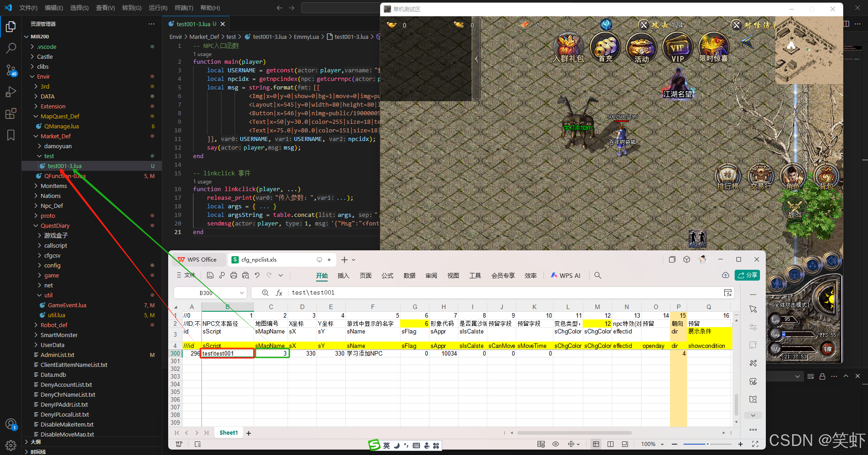This screenshot has height=455, width=868.
Task: Click the fx insert function icon
Action: [x=279, y=293]
